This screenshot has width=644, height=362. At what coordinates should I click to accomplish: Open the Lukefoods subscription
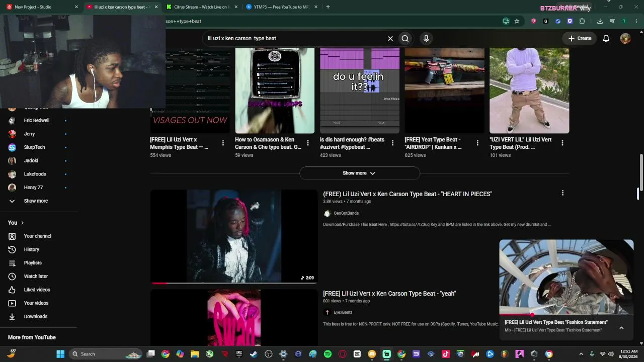[38, 174]
